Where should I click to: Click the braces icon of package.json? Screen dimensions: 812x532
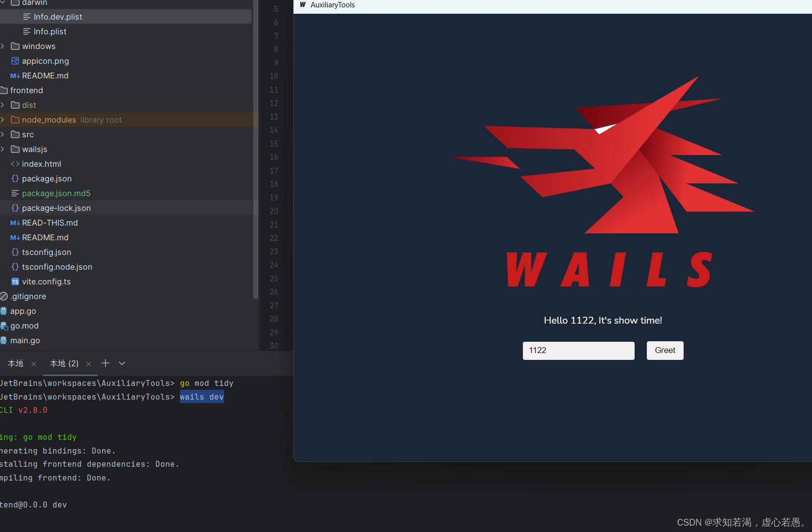[x=15, y=178]
